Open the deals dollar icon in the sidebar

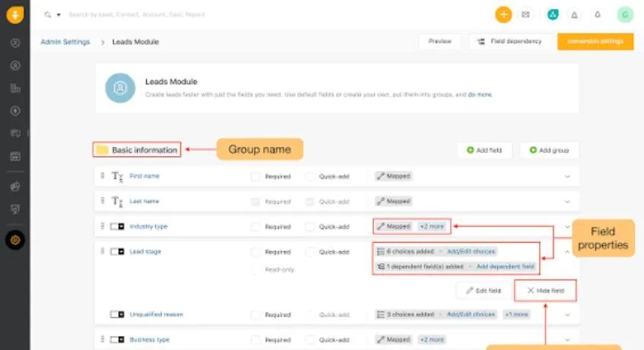pyautogui.click(x=15, y=110)
